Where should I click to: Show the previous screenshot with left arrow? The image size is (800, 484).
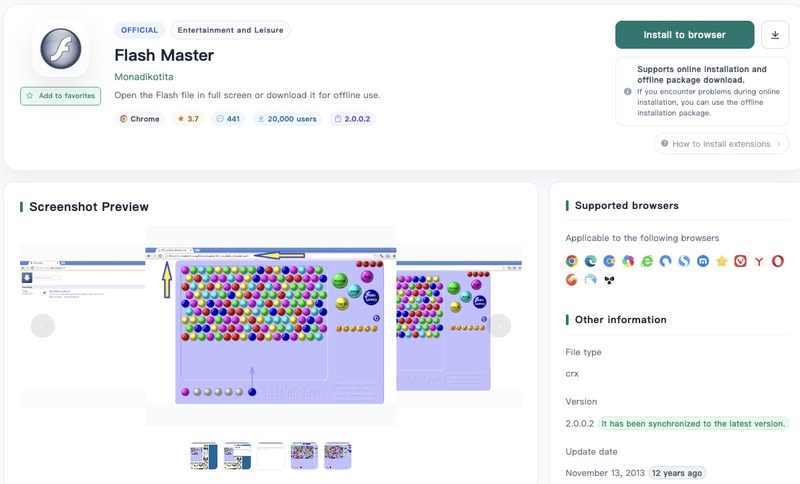point(43,325)
